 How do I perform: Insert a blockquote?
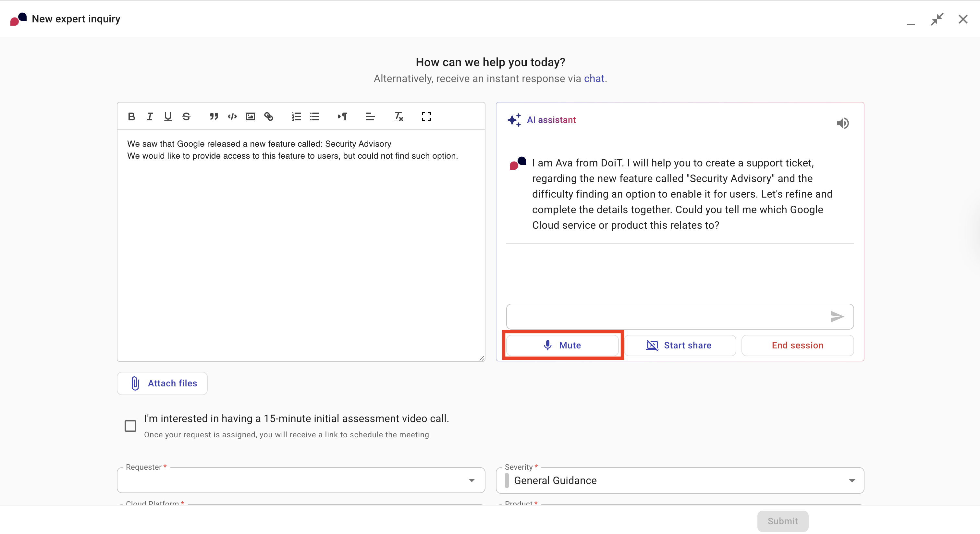tap(214, 116)
